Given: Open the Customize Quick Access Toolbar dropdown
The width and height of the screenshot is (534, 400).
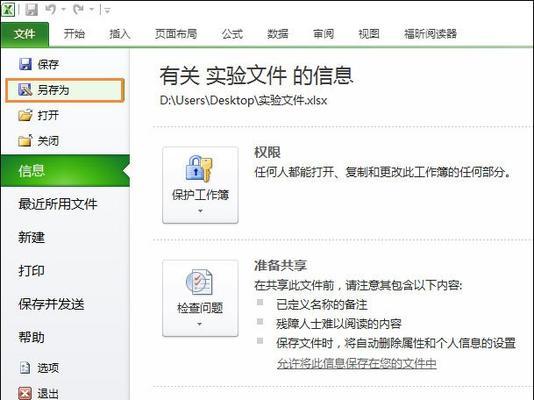Looking at the screenshot, I should tap(107, 11).
